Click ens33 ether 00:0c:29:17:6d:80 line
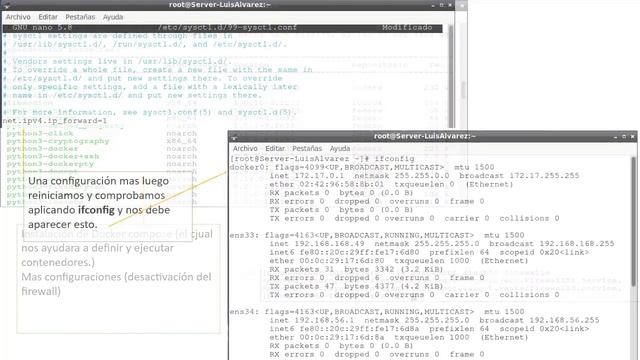The width and height of the screenshot is (640, 360). click(399, 261)
